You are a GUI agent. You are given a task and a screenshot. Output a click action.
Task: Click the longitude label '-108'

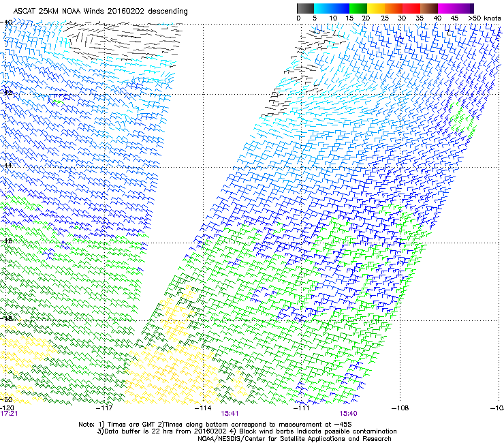click(400, 408)
